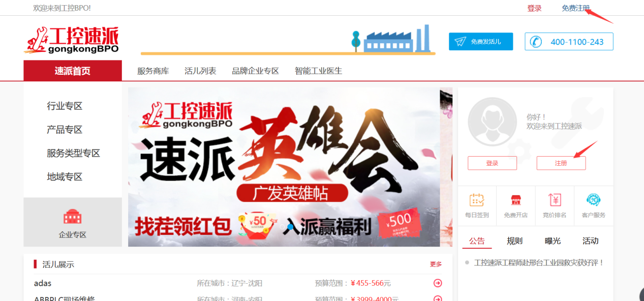Click the 注册 button in user panel
This screenshot has height=301, width=644.
pyautogui.click(x=561, y=163)
